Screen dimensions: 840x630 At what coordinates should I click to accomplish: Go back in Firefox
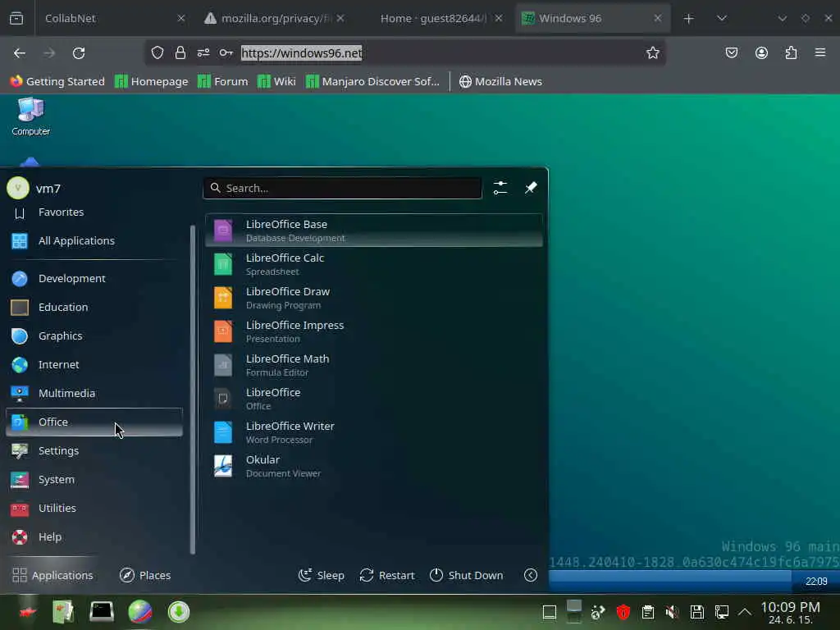point(20,53)
